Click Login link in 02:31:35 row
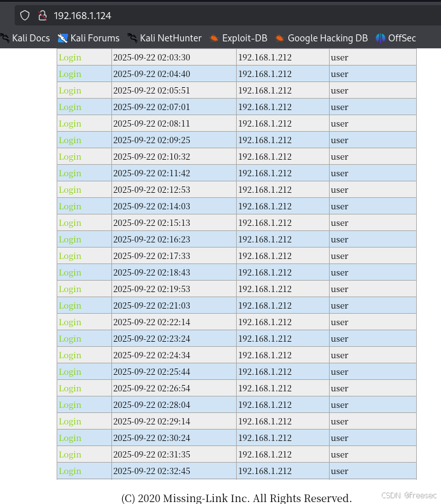Viewport: 441px width, 504px height. [x=70, y=455]
